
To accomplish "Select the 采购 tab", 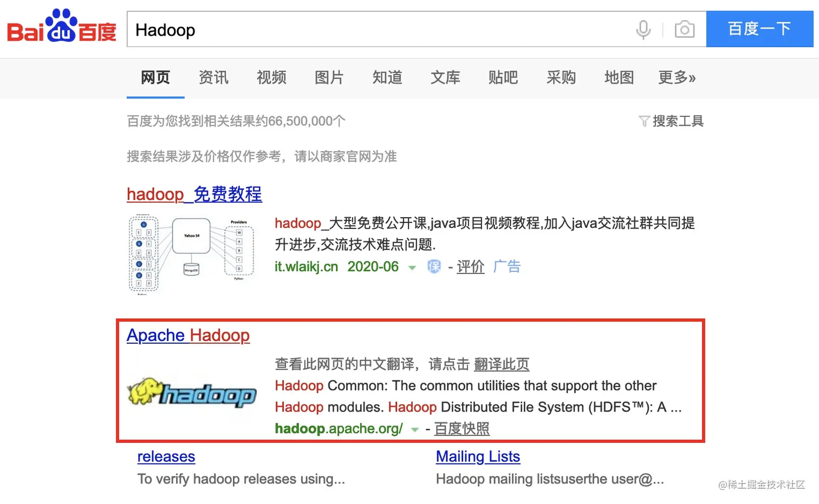I will (561, 77).
